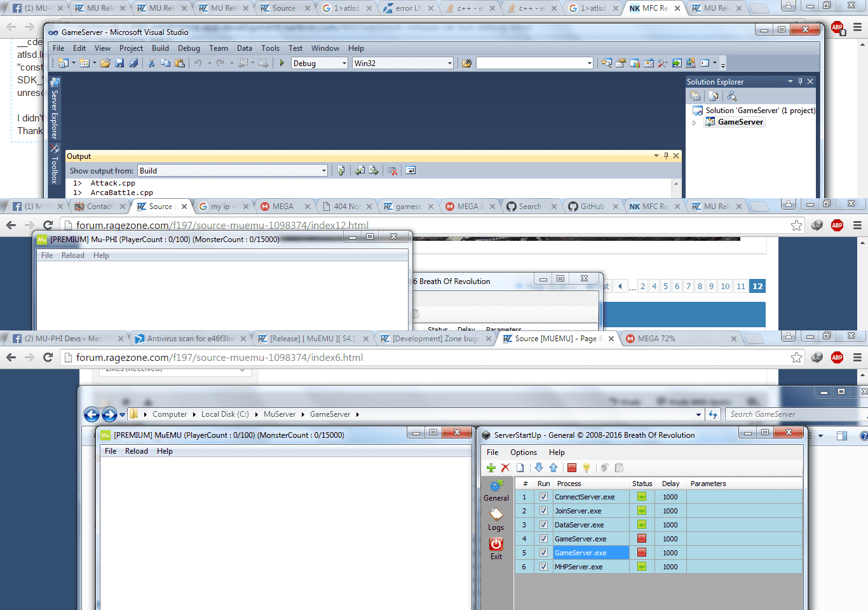This screenshot has height=610, width=868.
Task: Go to page 11 in forum pagination
Action: point(741,286)
